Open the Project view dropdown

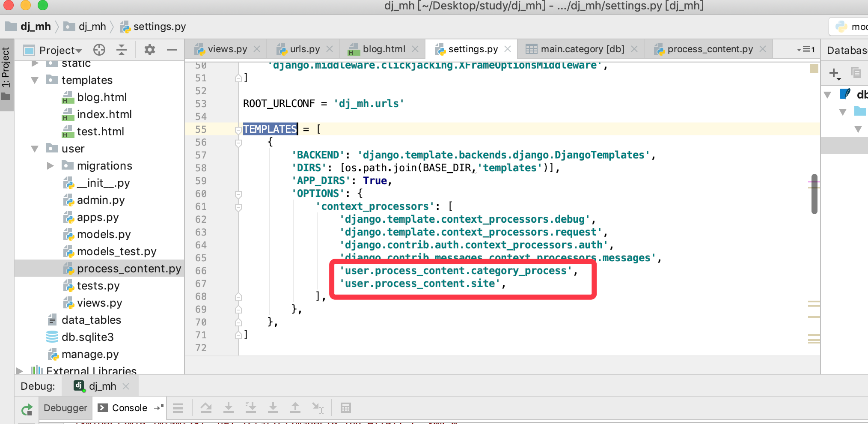60,50
